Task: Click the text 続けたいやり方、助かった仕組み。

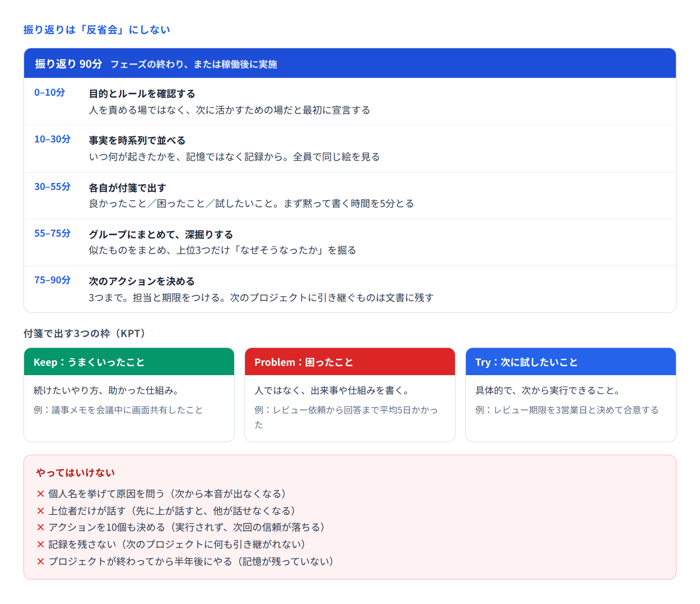Action: (x=106, y=390)
